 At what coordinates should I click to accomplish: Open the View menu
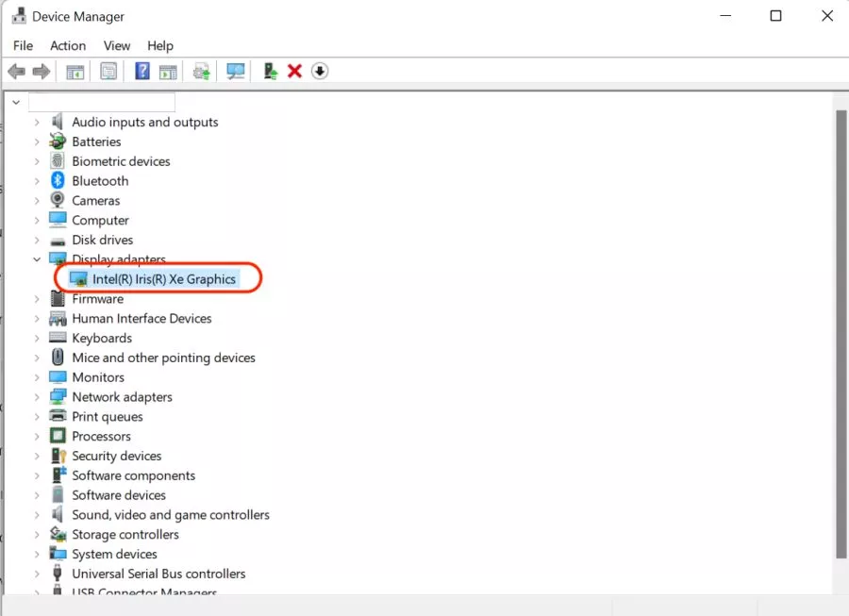(x=116, y=45)
